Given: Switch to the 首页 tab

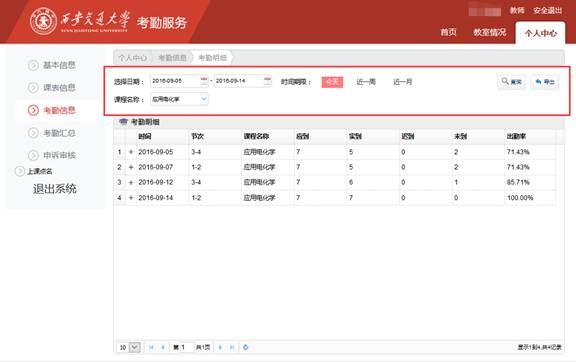Looking at the screenshot, I should tap(448, 32).
